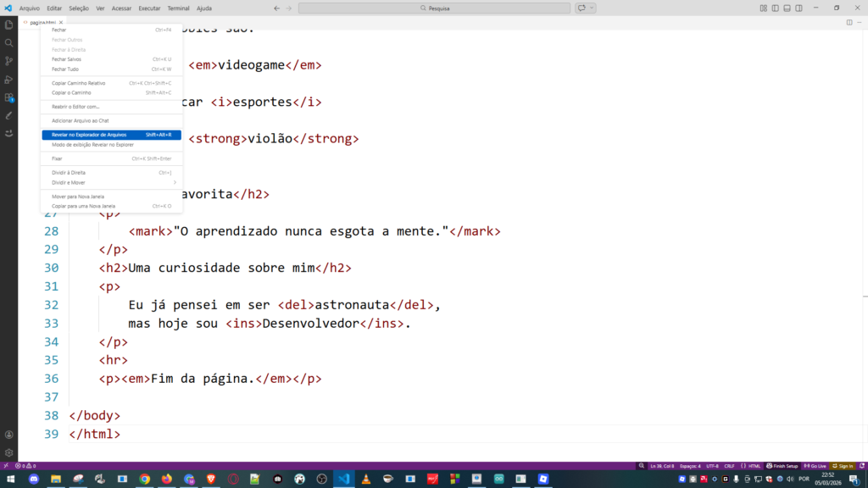The height and width of the screenshot is (488, 868).
Task: Toggle the secondary side bar layout button
Action: (x=798, y=8)
